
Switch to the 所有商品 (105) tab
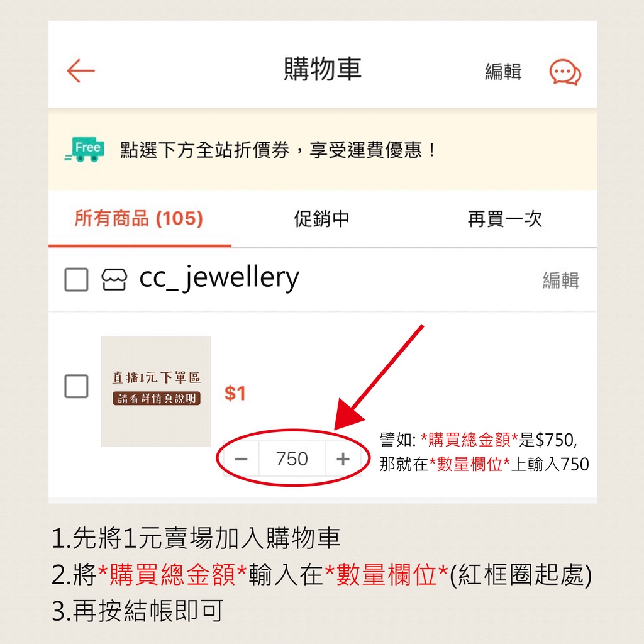click(139, 218)
